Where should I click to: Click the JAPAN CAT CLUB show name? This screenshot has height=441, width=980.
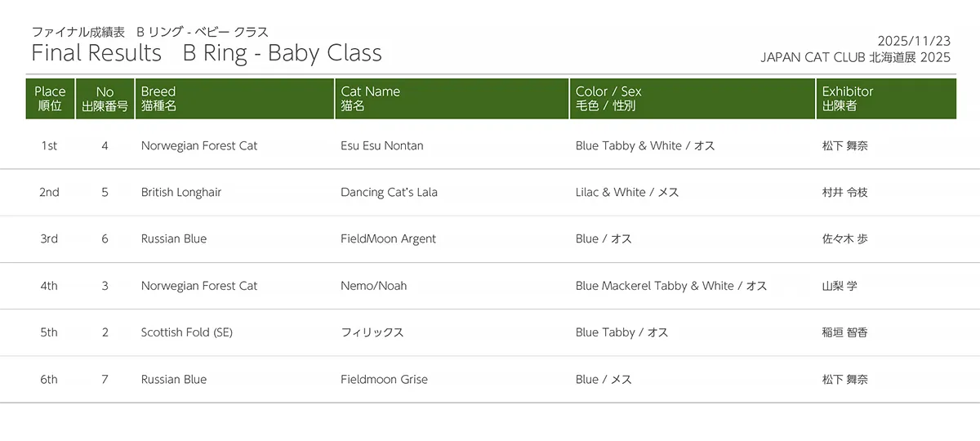855,57
